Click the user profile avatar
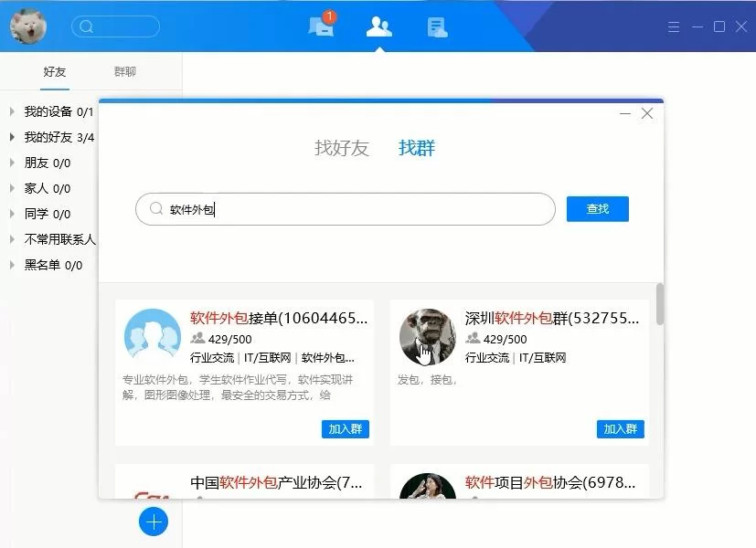The width and height of the screenshot is (756, 548). (x=28, y=26)
